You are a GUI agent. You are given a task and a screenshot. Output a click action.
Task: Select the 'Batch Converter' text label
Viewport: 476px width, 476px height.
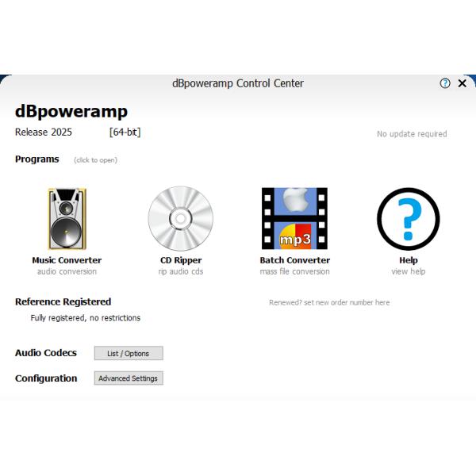(x=294, y=260)
